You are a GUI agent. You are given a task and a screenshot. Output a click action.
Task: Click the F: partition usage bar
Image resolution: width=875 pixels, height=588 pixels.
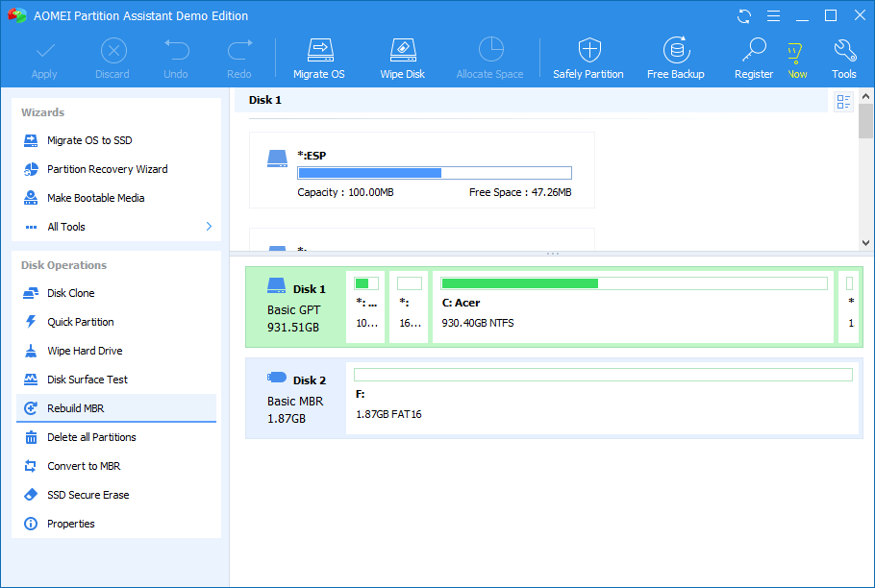(x=603, y=375)
